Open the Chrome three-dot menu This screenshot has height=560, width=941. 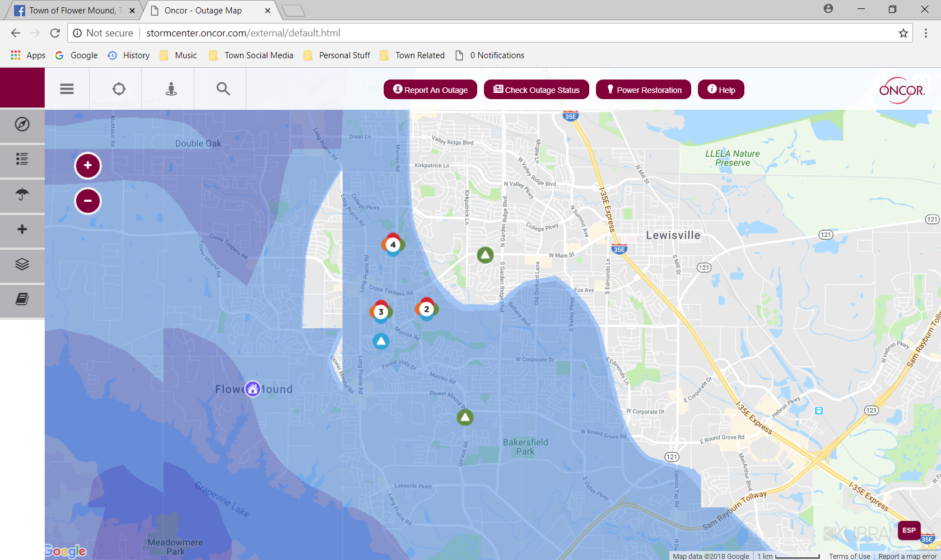(926, 33)
